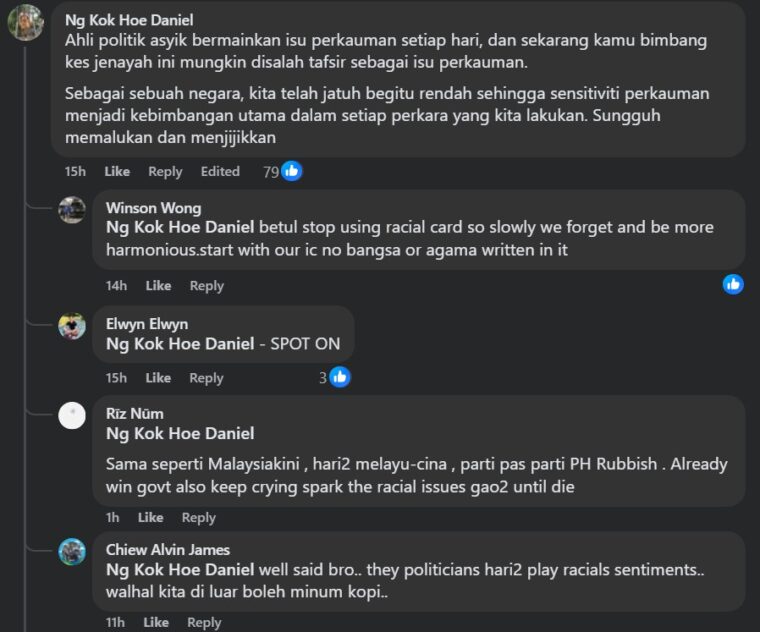This screenshot has height=632, width=760.
Task: Like Winson Wong's reply
Action: [158, 286]
